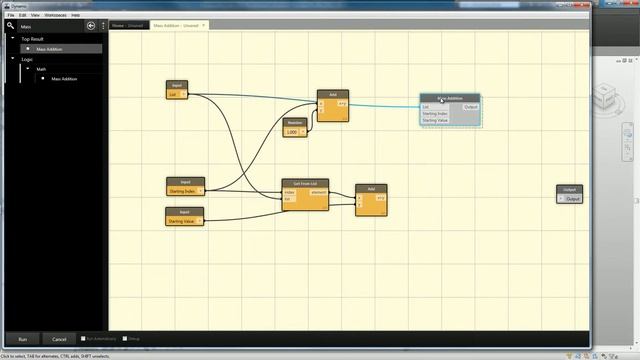The image size is (640, 360).
Task: Open the File menu
Action: click(x=11, y=15)
